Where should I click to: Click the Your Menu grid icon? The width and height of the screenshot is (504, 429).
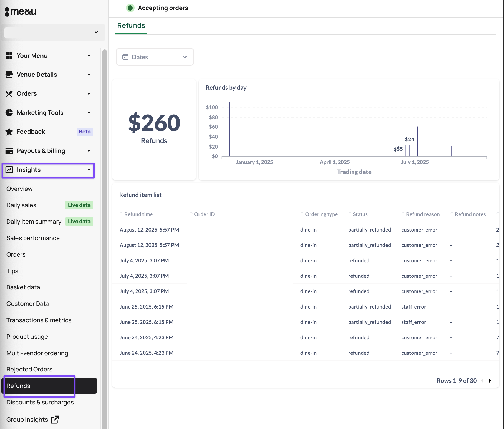(9, 56)
